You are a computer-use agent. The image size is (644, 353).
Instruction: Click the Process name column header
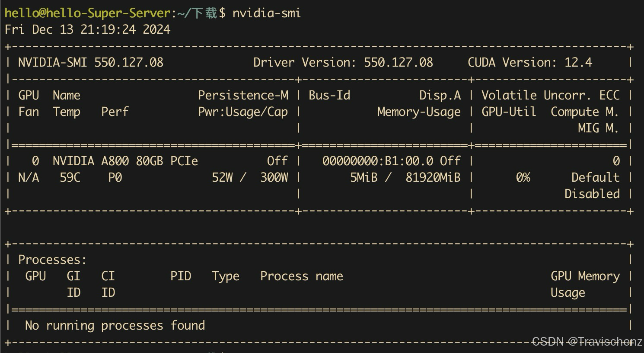point(302,276)
